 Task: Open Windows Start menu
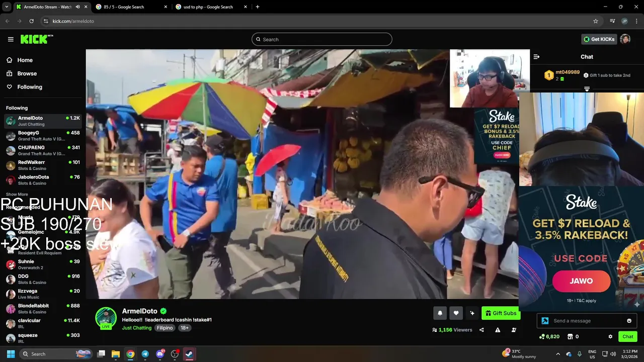(11, 354)
